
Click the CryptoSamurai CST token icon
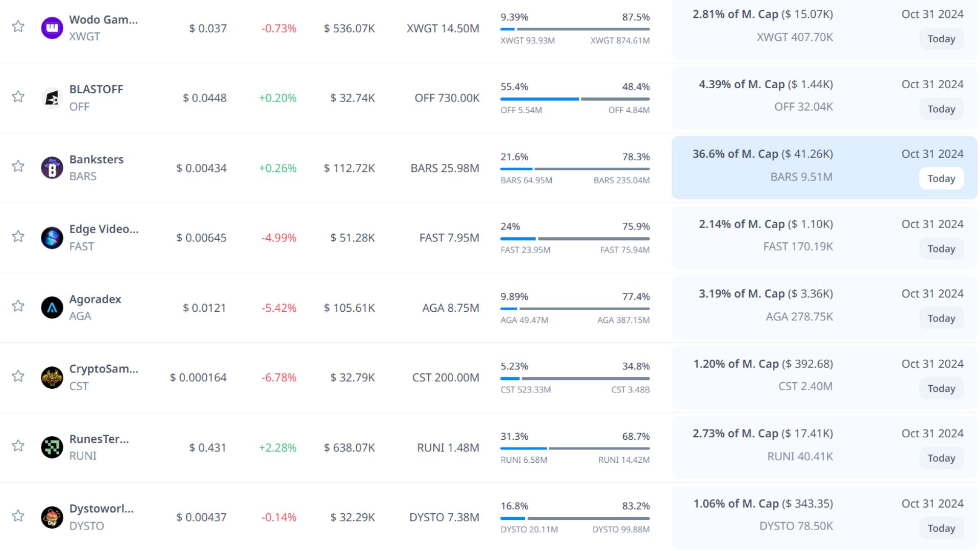tap(52, 378)
